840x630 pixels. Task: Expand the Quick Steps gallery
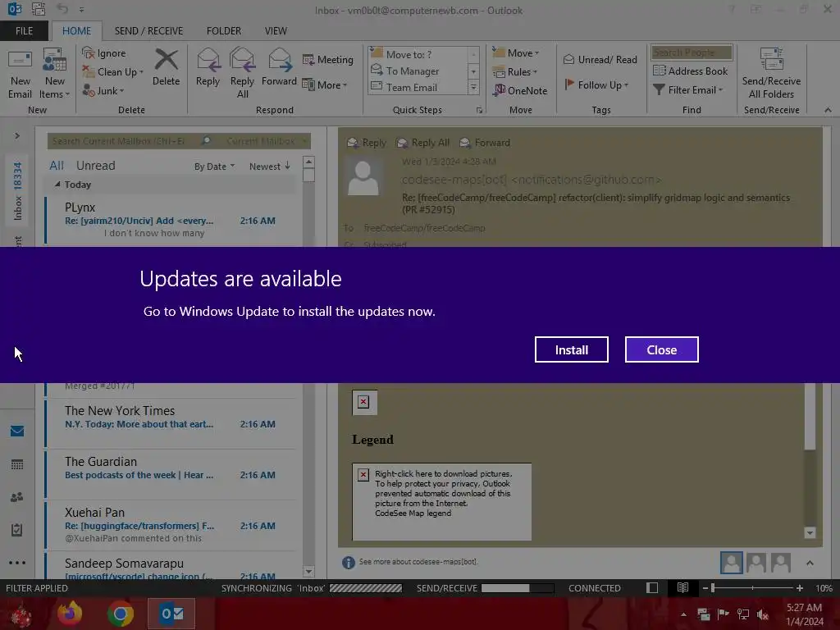(x=473, y=87)
